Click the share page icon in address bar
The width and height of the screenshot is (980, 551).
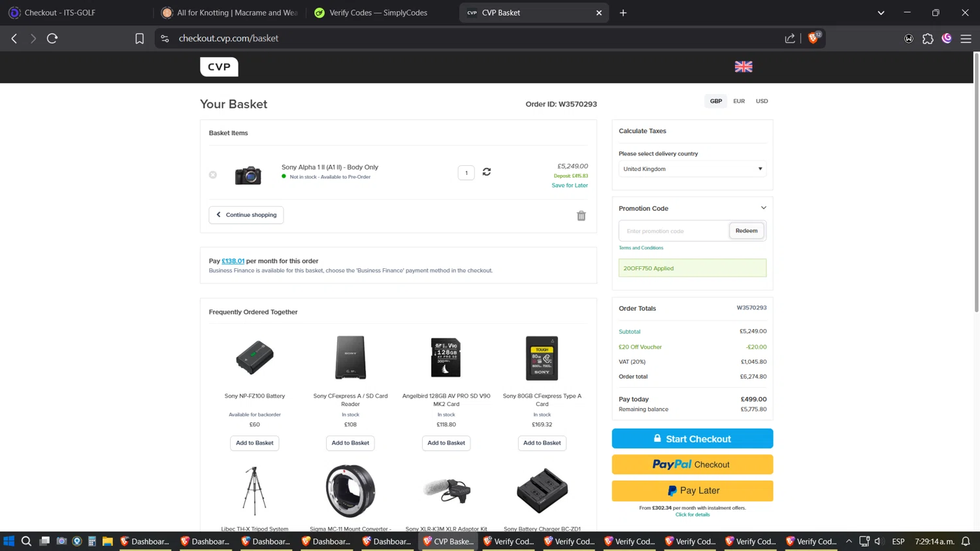tap(790, 39)
